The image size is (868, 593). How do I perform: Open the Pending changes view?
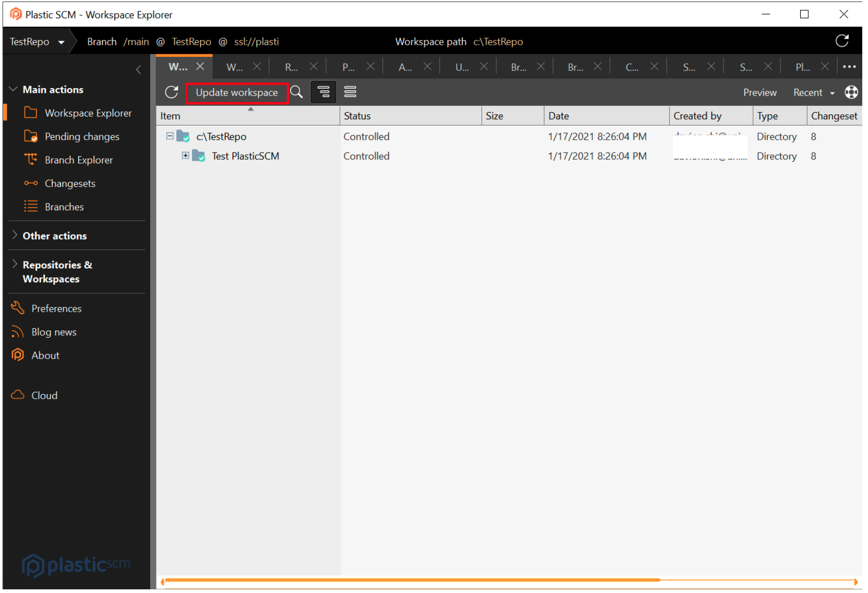coord(72,137)
